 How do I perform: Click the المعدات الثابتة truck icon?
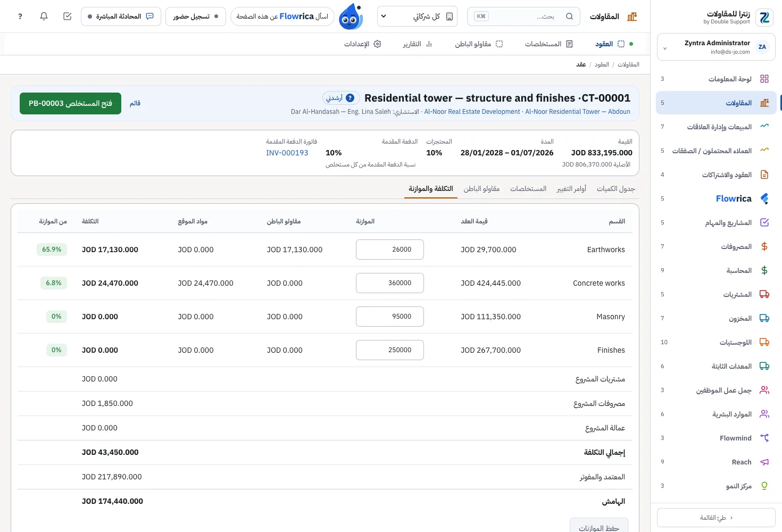pos(764,366)
